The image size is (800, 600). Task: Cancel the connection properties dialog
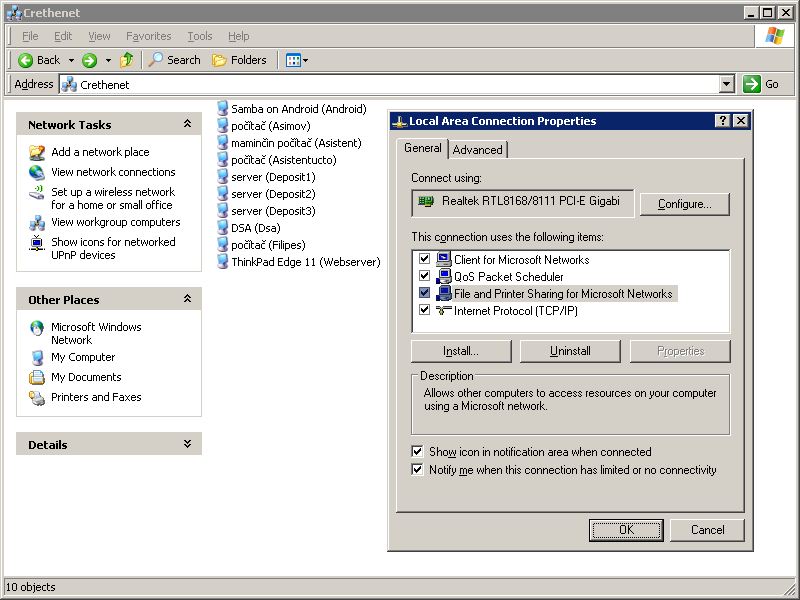pos(707,530)
